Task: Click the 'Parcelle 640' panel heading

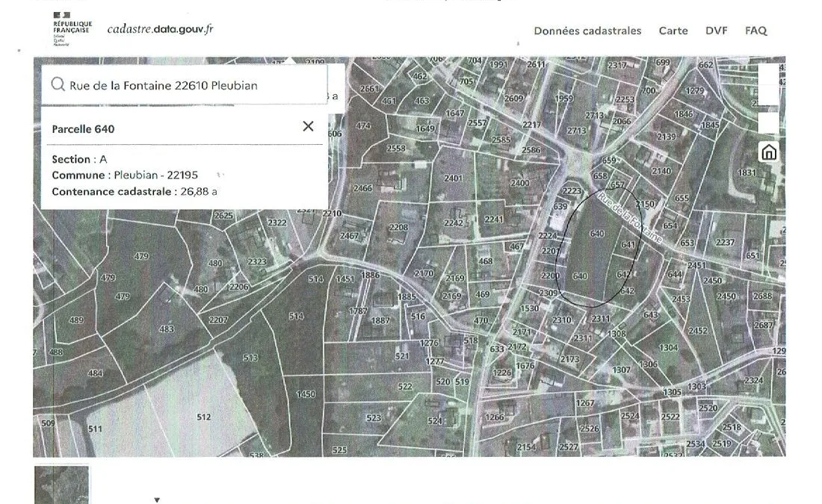Action: pos(84,129)
